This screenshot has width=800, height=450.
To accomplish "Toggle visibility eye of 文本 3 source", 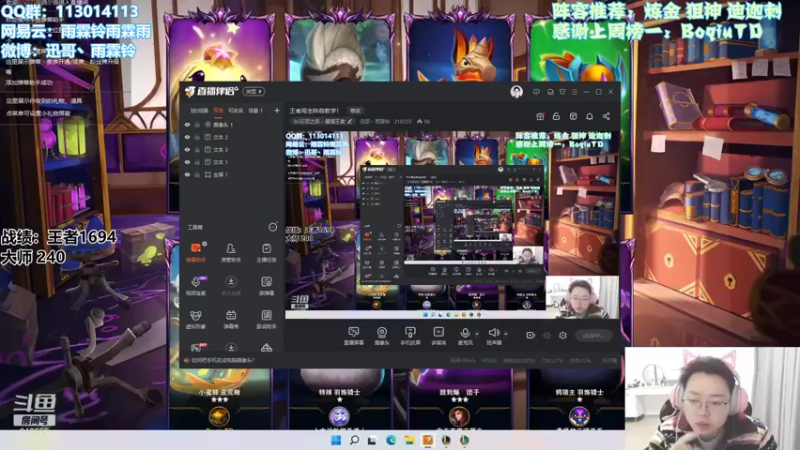I will point(187,149).
